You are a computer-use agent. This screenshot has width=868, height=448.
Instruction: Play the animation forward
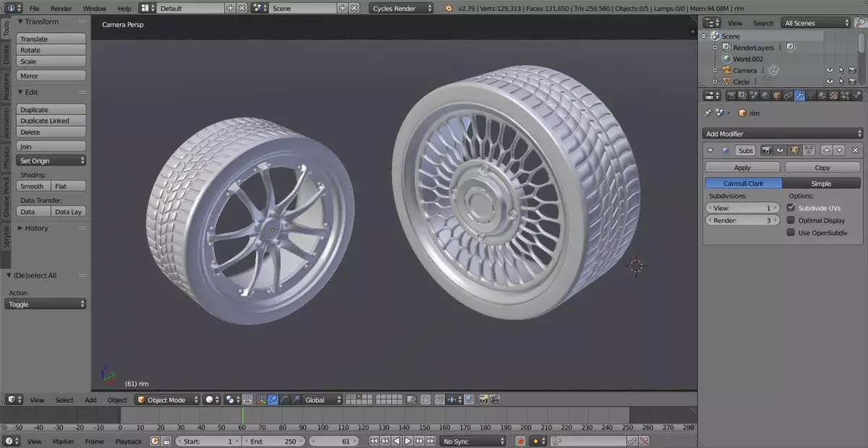[x=408, y=441]
